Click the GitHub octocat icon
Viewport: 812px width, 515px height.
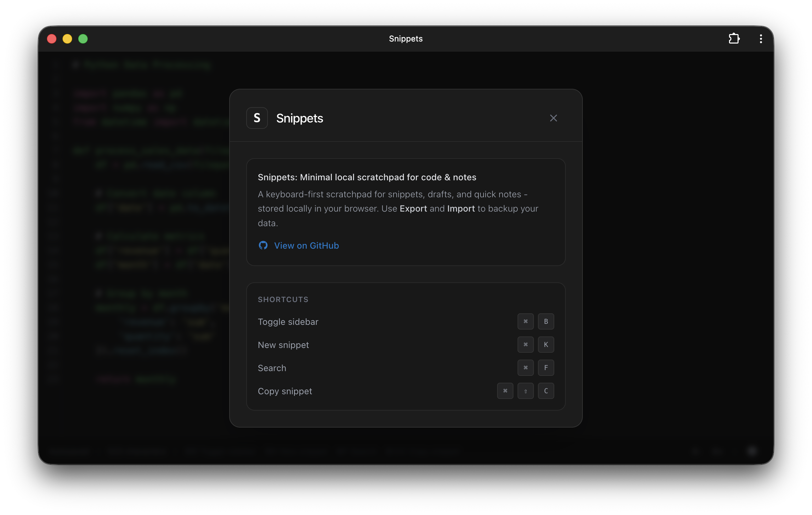click(263, 245)
